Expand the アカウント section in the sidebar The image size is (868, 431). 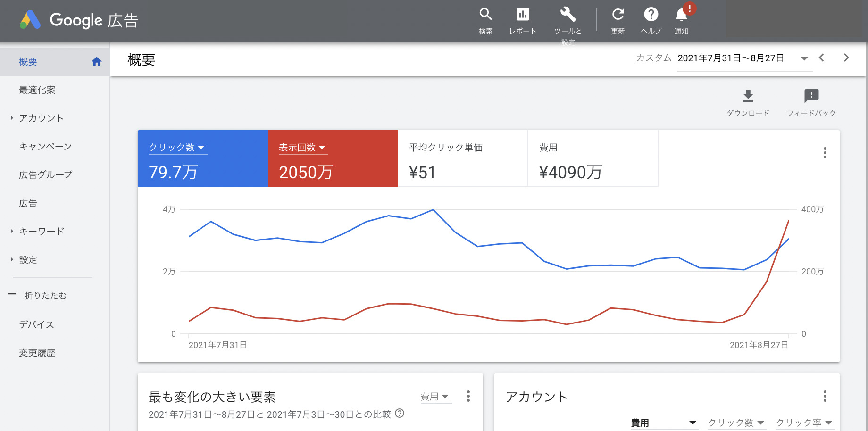pyautogui.click(x=41, y=118)
